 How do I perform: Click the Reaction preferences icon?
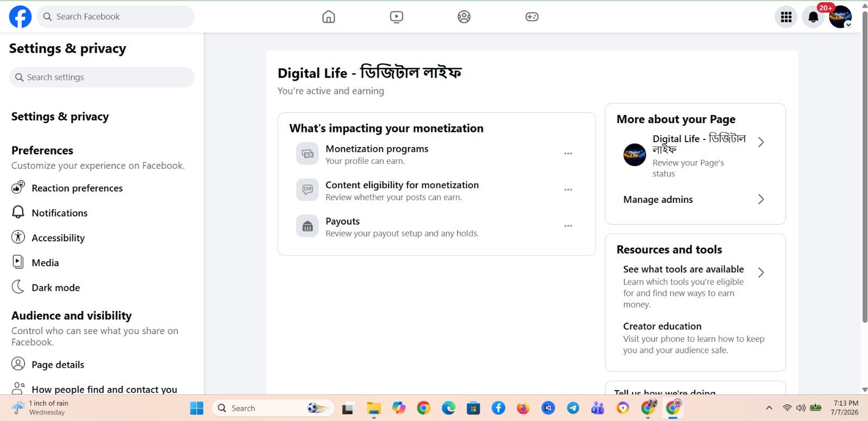tap(18, 187)
